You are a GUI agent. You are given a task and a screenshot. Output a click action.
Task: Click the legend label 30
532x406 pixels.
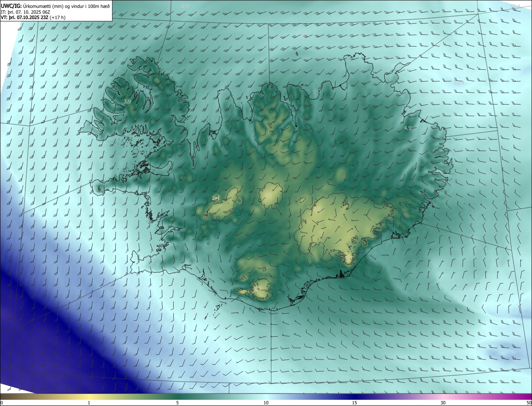click(x=443, y=403)
